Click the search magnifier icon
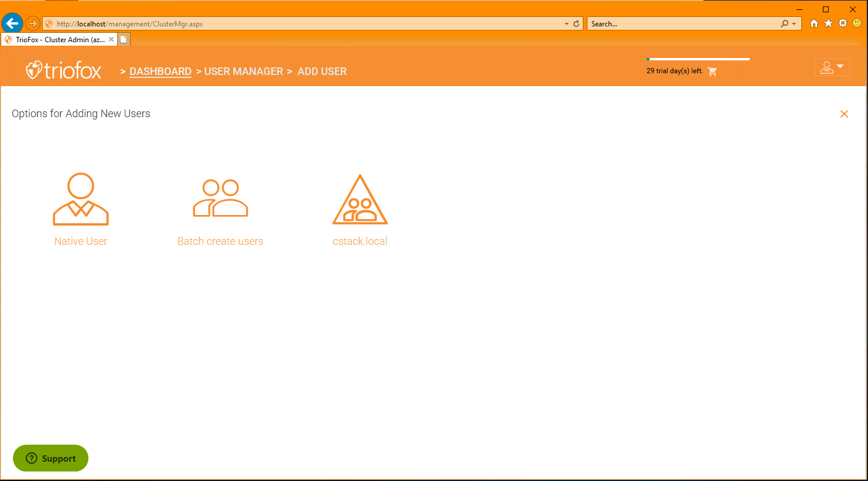 click(784, 24)
